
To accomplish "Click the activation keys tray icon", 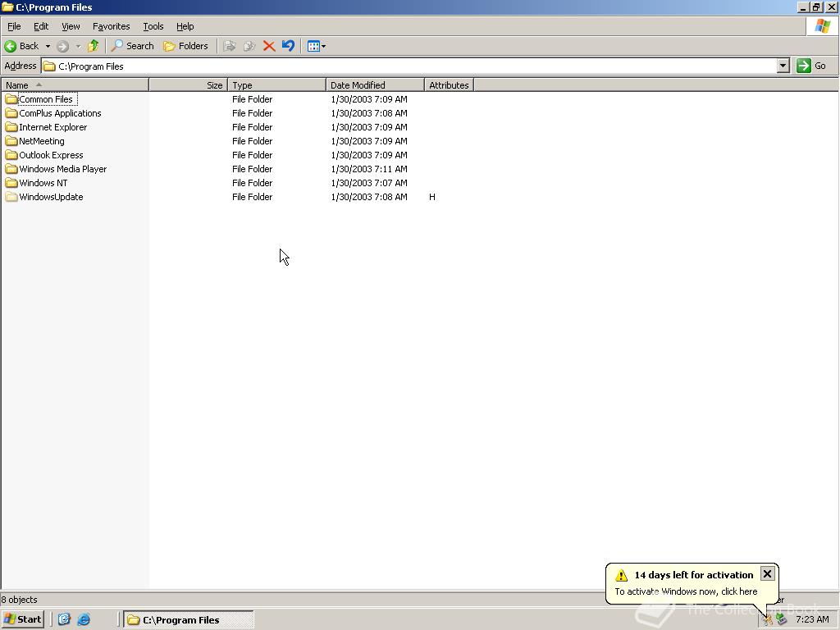I will 768,620.
